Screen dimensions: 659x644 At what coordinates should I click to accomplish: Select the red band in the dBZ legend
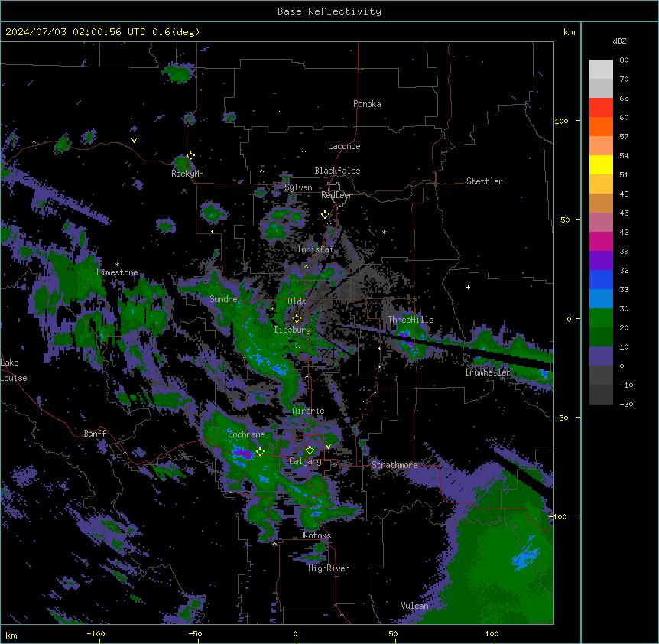click(x=601, y=107)
